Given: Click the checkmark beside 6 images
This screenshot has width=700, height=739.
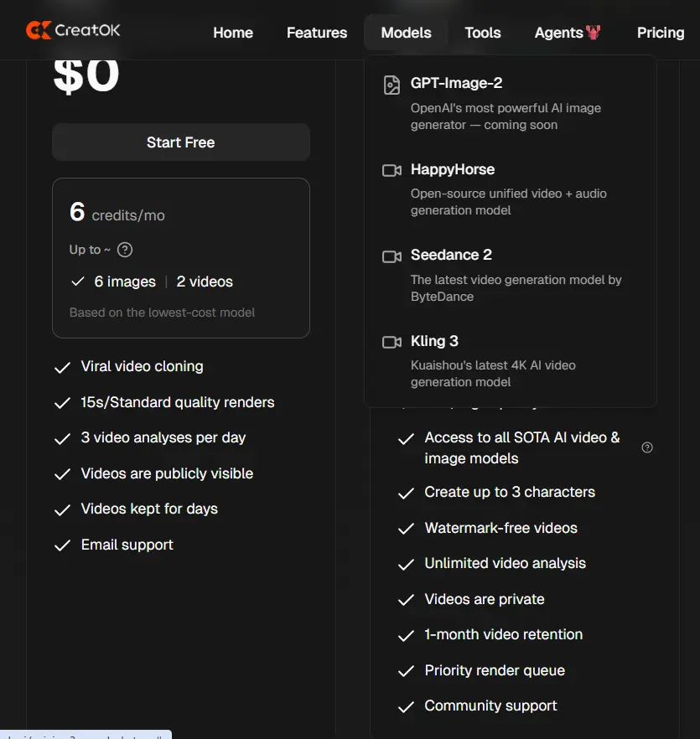Looking at the screenshot, I should [x=78, y=282].
